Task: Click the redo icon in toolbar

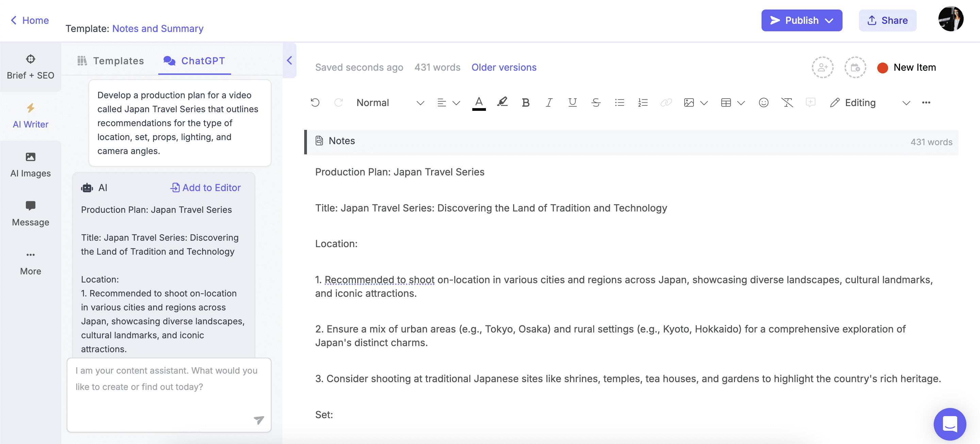Action: (x=338, y=102)
